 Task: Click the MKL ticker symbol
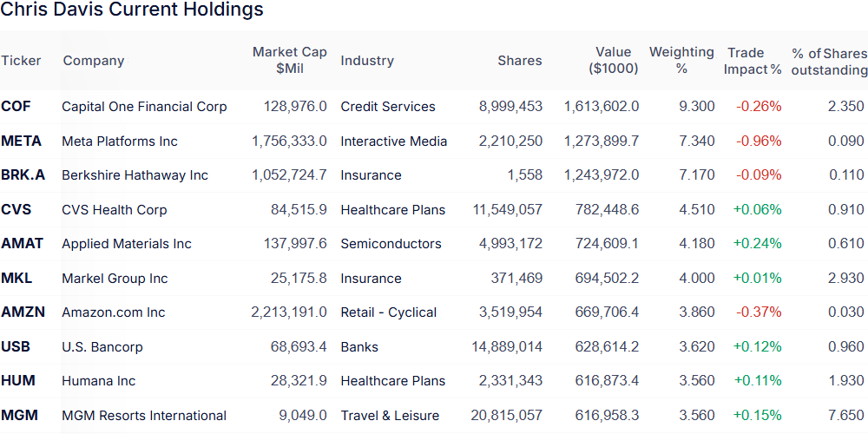tap(16, 278)
